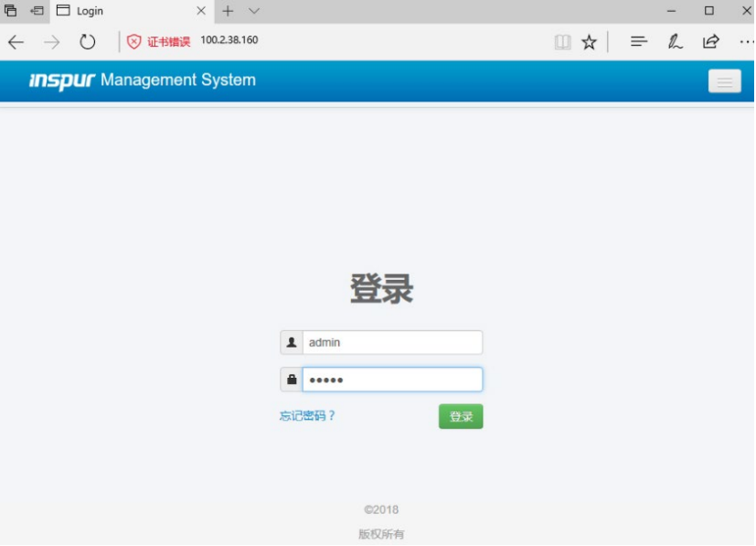Add page to favorites with star icon
The width and height of the screenshot is (756, 546).
click(590, 42)
